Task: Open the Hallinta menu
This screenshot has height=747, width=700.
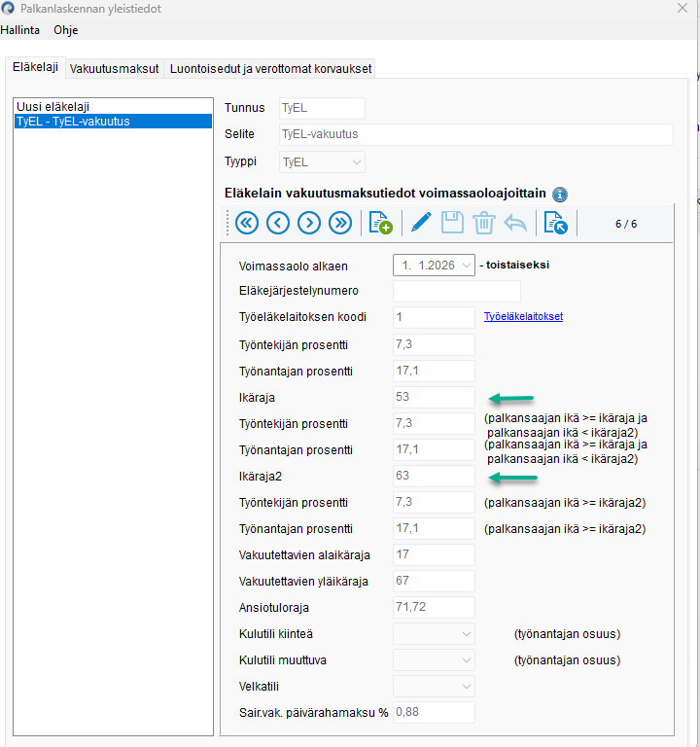Action: (x=20, y=30)
